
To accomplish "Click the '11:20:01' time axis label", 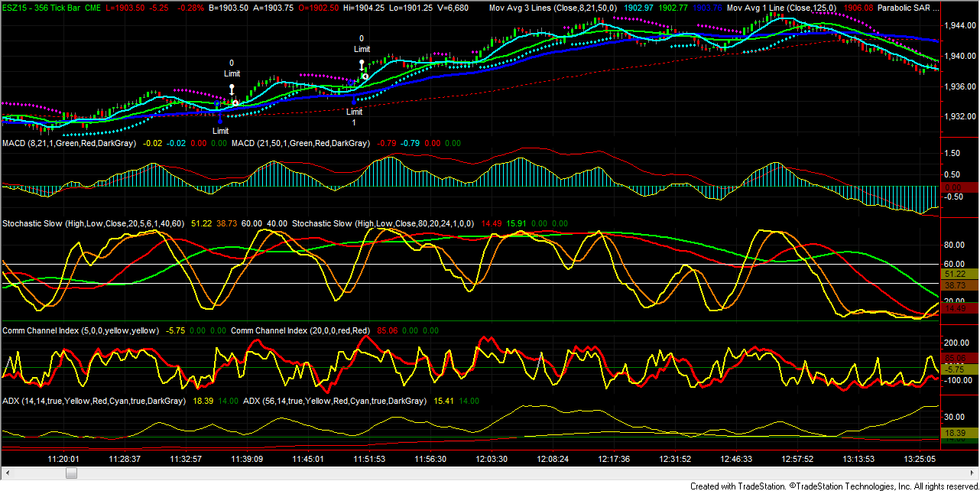I will tap(63, 460).
